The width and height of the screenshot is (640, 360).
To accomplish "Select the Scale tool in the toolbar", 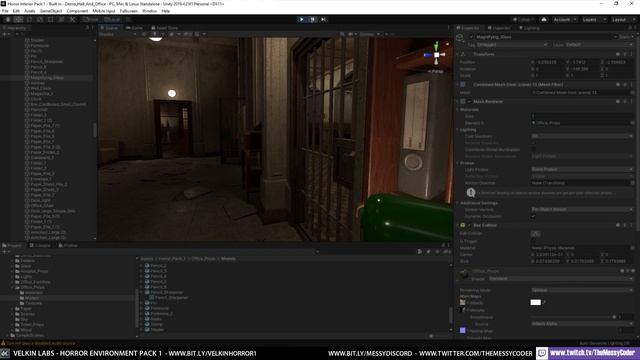I will [x=40, y=20].
